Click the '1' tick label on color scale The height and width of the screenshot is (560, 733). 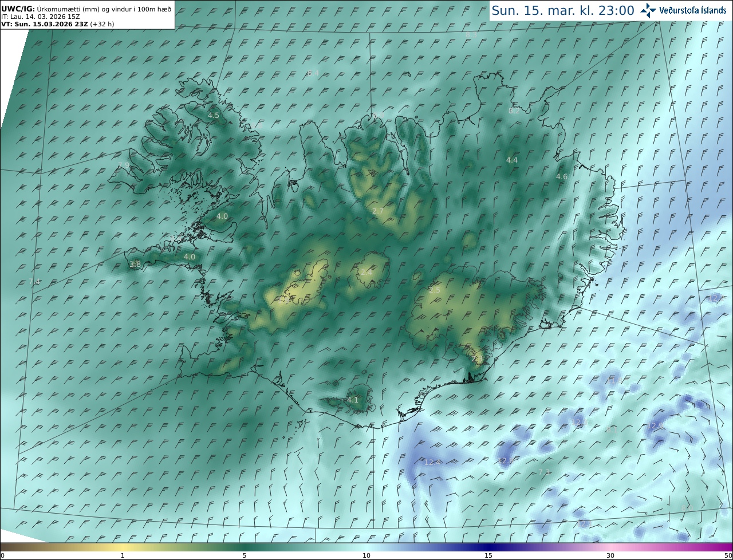123,555
